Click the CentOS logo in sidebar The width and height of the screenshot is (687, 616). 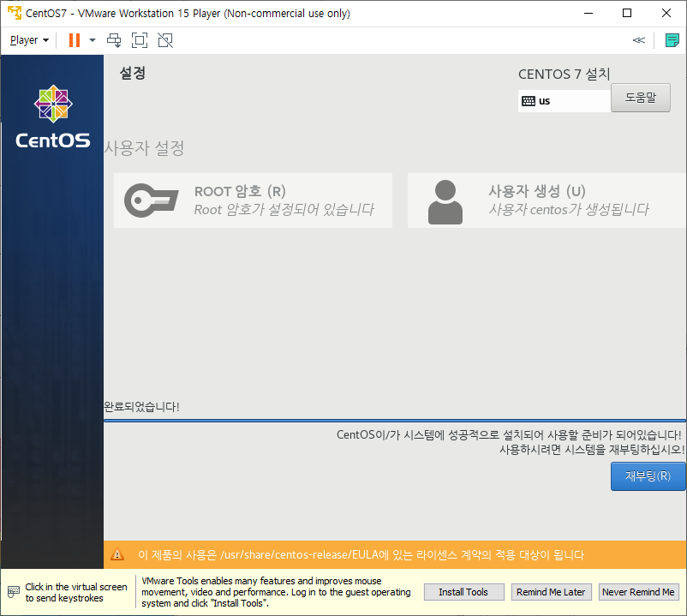pos(53,117)
